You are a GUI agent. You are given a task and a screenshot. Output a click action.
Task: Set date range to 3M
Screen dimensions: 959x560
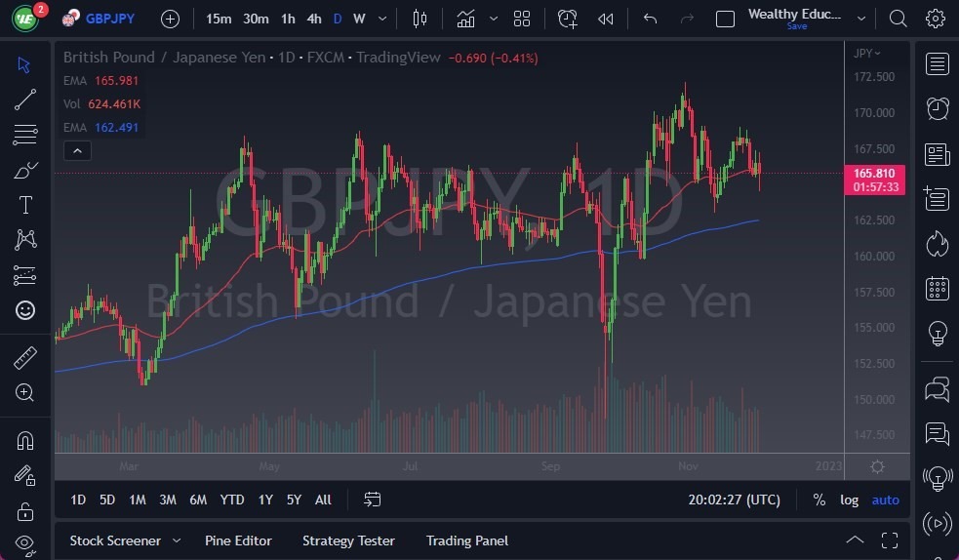pos(168,500)
